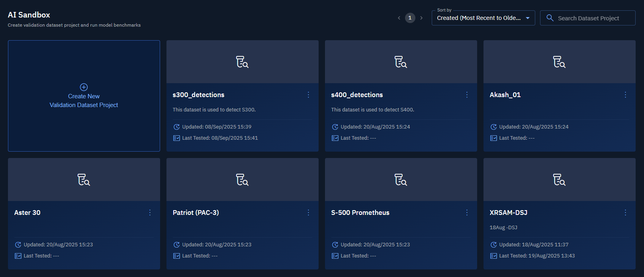644x277 pixels.
Task: Open the Akash_01 project title
Action: tap(505, 95)
